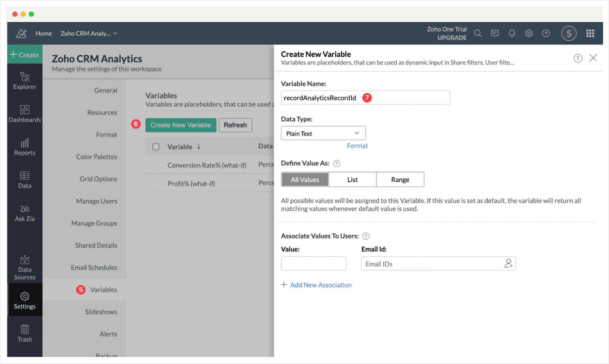Screen dimensions: 609x364
Task: Toggle the select-all checkbox in Variable header
Action: point(156,147)
